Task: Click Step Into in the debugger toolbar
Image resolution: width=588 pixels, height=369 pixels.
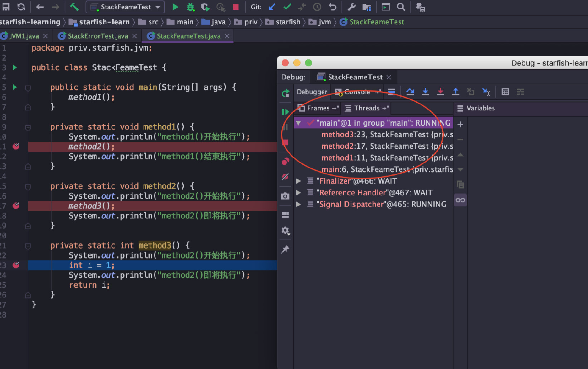Action: 425,92
